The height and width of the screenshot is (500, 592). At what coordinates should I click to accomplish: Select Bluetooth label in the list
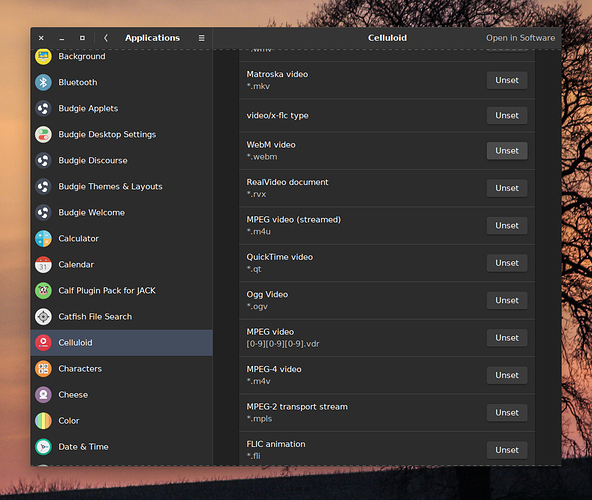point(78,82)
